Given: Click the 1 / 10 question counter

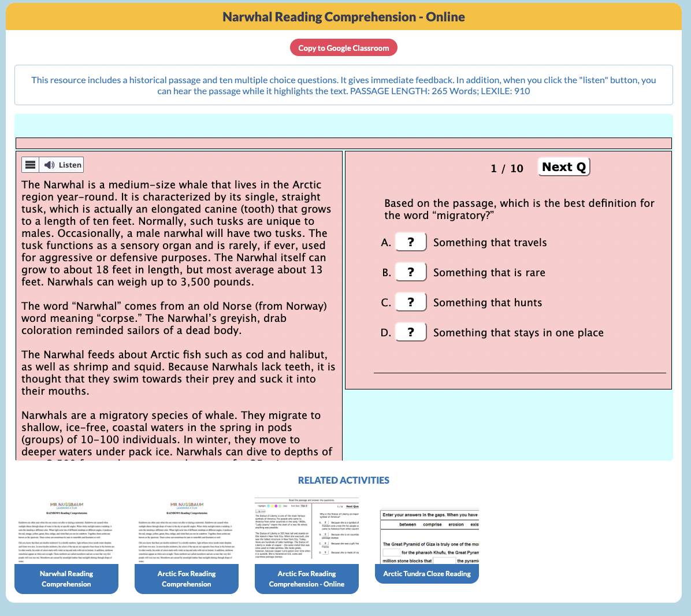Looking at the screenshot, I should [x=507, y=168].
